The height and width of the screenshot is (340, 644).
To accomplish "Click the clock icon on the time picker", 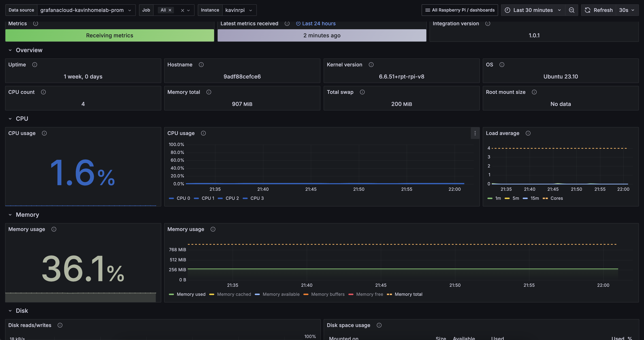I will pos(507,10).
